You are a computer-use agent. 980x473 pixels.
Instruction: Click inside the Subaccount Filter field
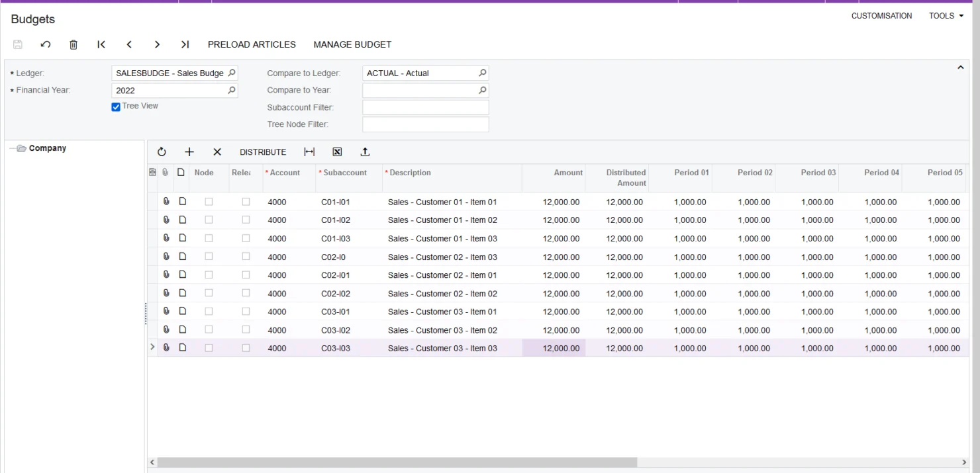pos(424,107)
